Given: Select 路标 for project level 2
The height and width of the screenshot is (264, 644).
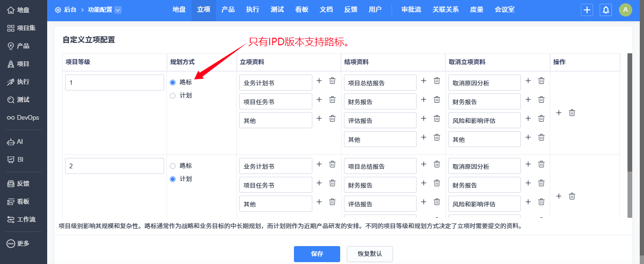Looking at the screenshot, I should coord(173,166).
